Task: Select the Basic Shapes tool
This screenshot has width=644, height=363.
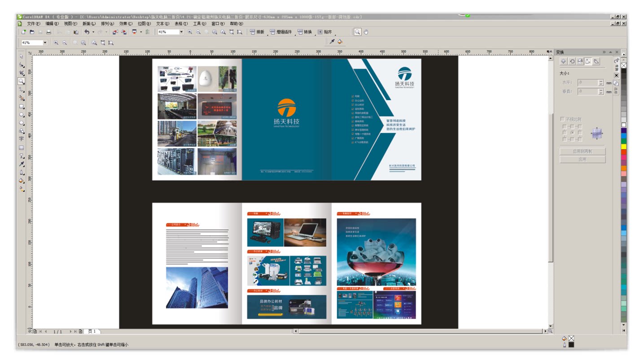Action: point(21,131)
